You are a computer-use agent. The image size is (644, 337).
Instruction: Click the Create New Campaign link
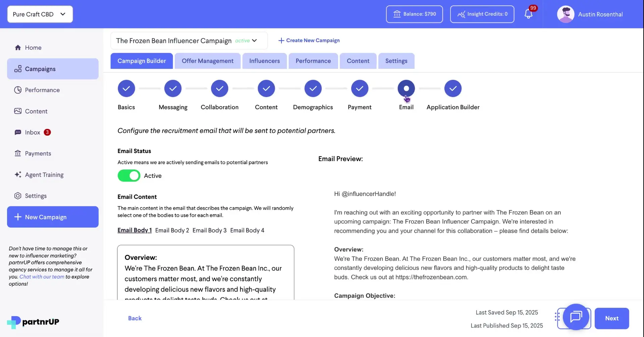coord(309,40)
